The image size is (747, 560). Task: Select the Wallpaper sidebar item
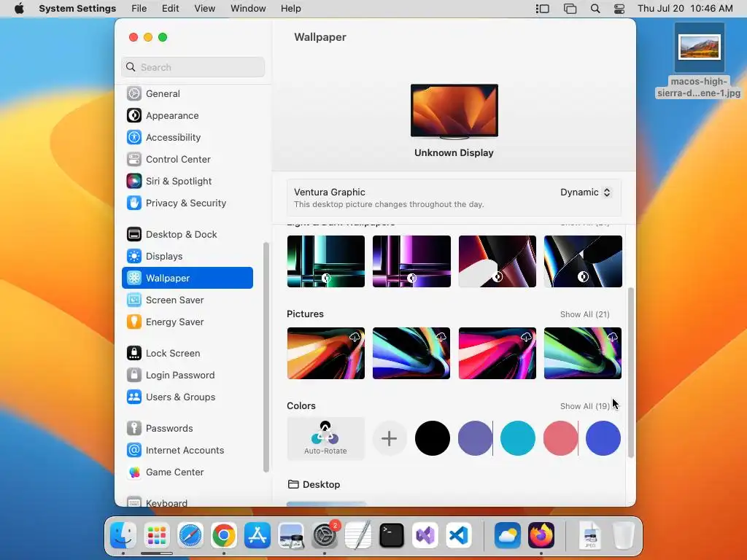pyautogui.click(x=187, y=278)
